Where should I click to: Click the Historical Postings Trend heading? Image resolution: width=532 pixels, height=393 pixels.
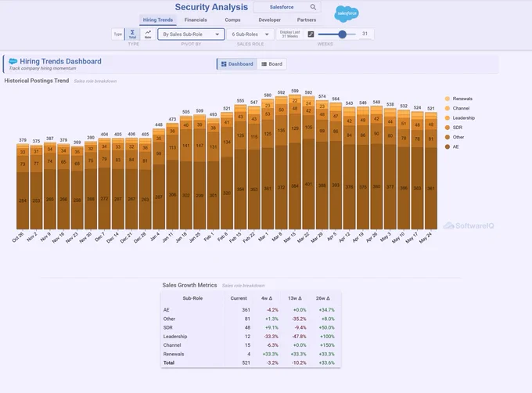click(37, 81)
